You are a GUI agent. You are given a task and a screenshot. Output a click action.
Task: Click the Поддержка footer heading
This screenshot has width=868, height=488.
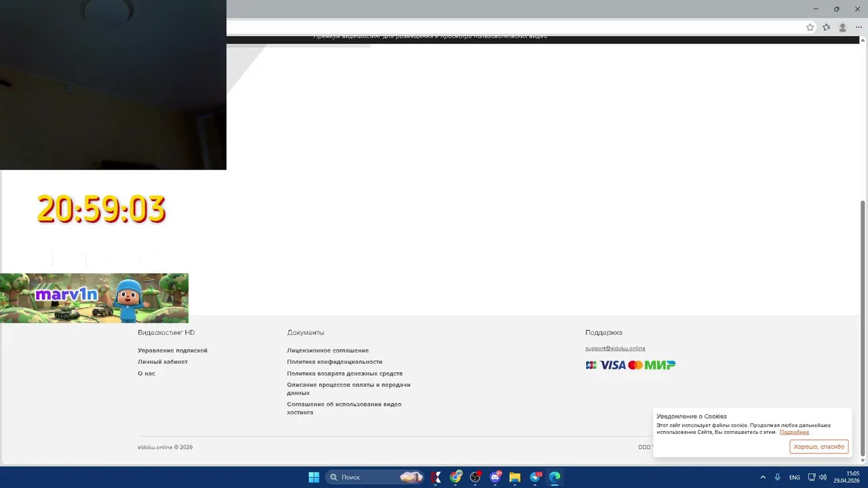(604, 333)
